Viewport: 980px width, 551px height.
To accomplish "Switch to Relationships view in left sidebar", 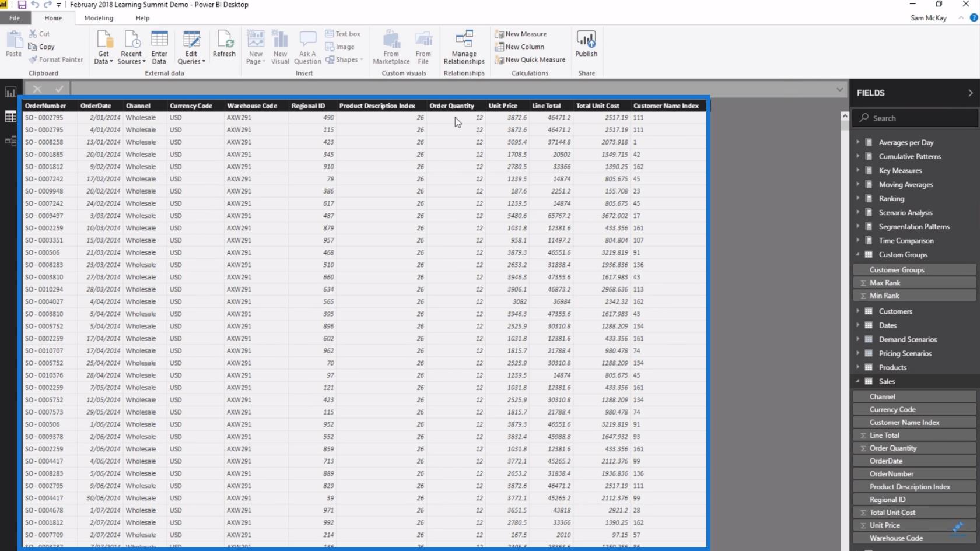I will point(10,141).
